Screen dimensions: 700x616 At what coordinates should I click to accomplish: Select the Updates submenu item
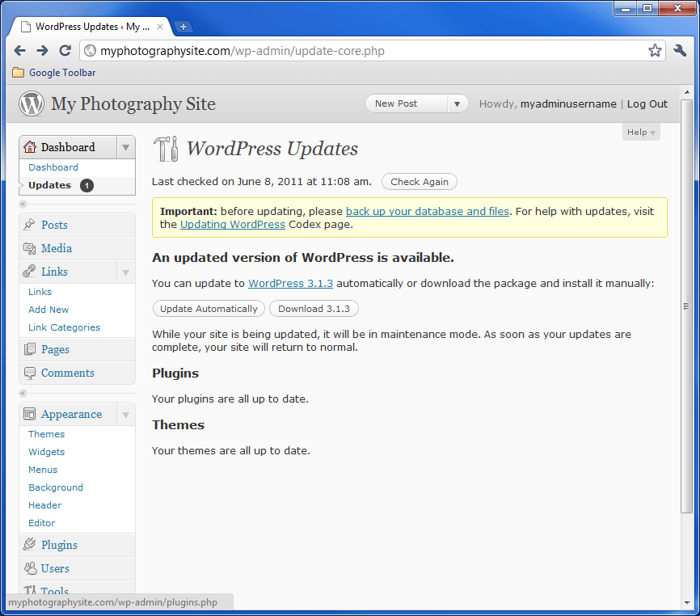click(49, 185)
